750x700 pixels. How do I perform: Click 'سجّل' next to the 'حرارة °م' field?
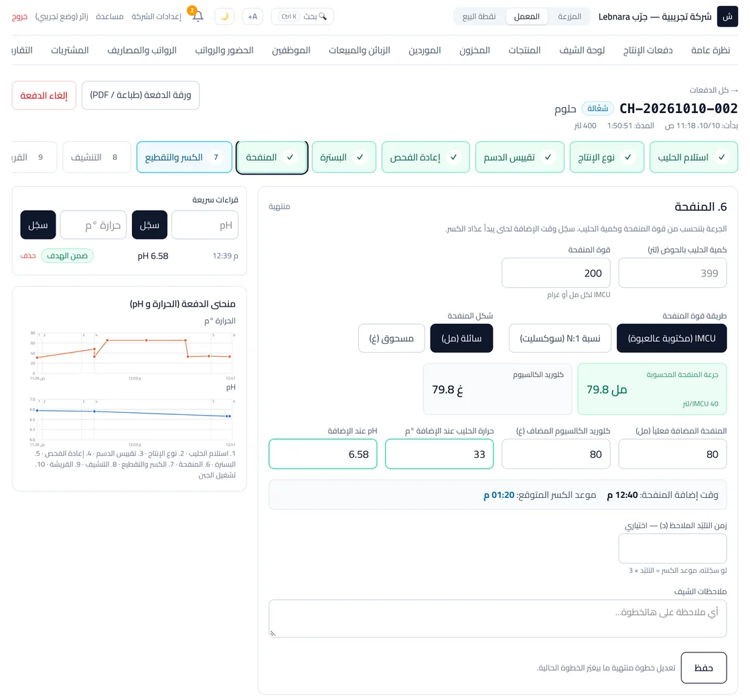click(38, 225)
